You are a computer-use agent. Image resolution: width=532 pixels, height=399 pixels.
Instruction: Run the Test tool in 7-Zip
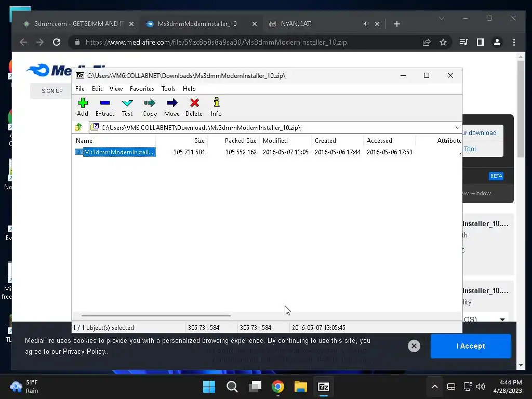pos(127,107)
